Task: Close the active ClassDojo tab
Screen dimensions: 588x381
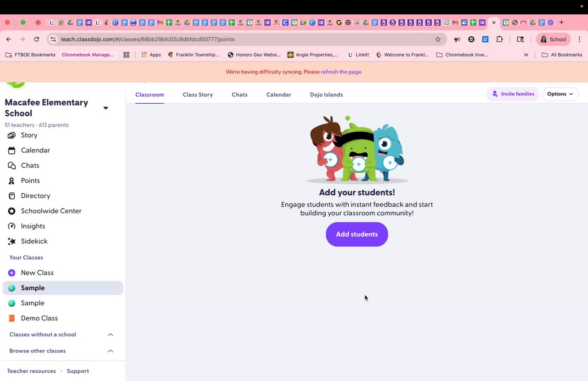Action: pos(494,22)
